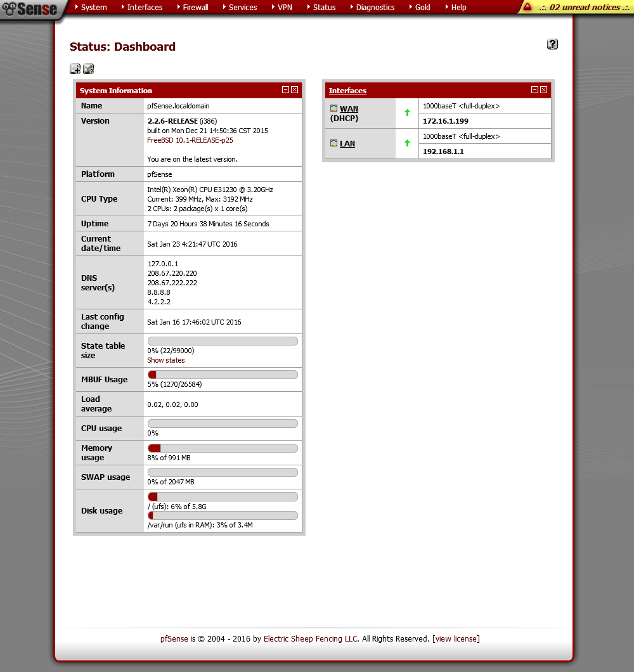The image size is (634, 672).
Task: Click DNS server 208.67.222.222
Action: pos(172,283)
